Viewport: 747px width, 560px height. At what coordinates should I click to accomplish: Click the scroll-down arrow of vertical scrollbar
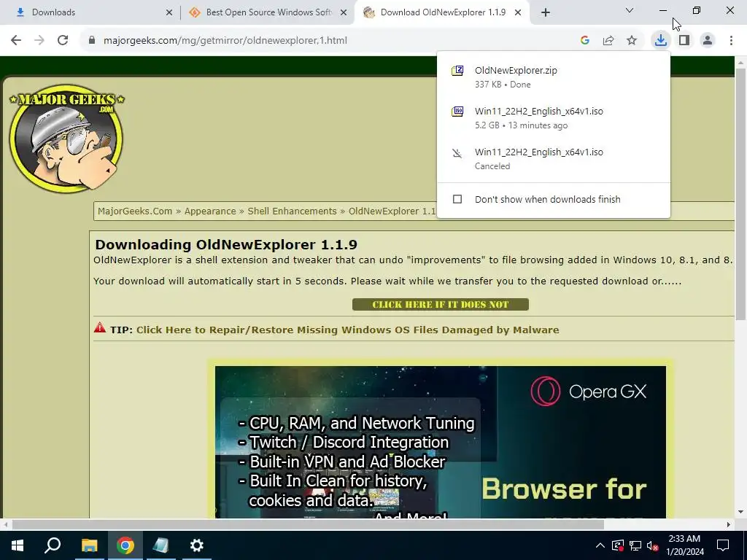click(x=740, y=512)
